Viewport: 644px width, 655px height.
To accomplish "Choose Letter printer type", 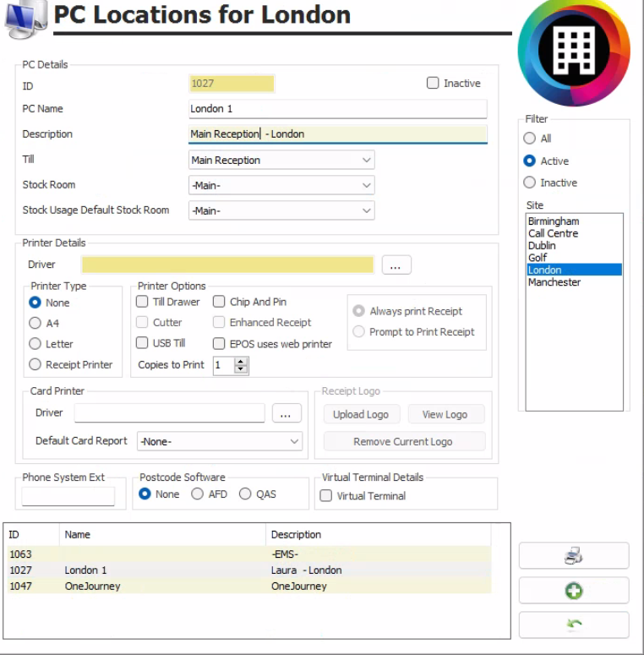I will (x=35, y=344).
